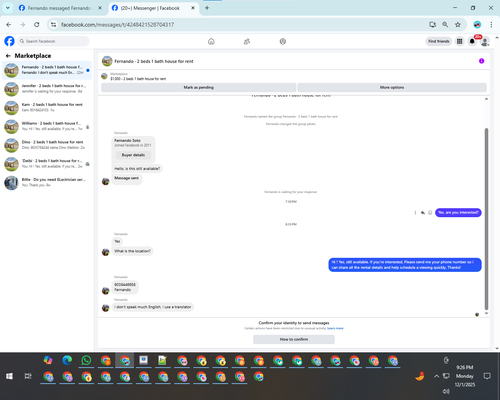Click the 'What is the location?' message
This screenshot has width=500, height=400.
tap(132, 251)
